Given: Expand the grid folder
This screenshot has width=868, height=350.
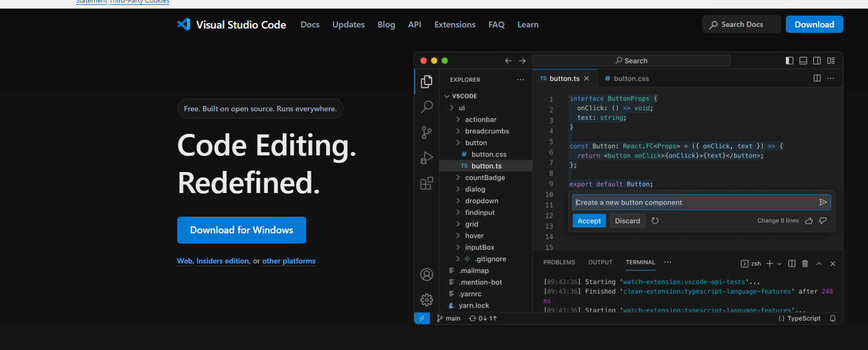Looking at the screenshot, I should point(458,224).
